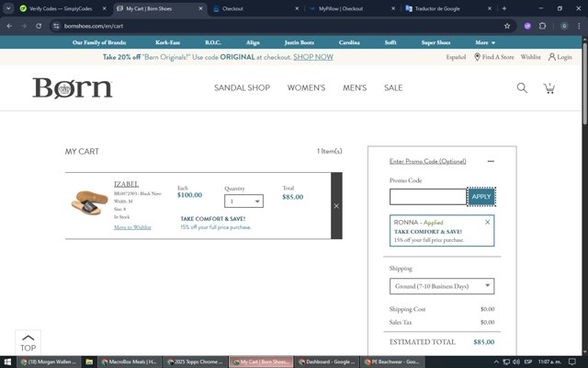Visit Justin Boots brand link
This screenshot has height=368, width=588.
[300, 42]
